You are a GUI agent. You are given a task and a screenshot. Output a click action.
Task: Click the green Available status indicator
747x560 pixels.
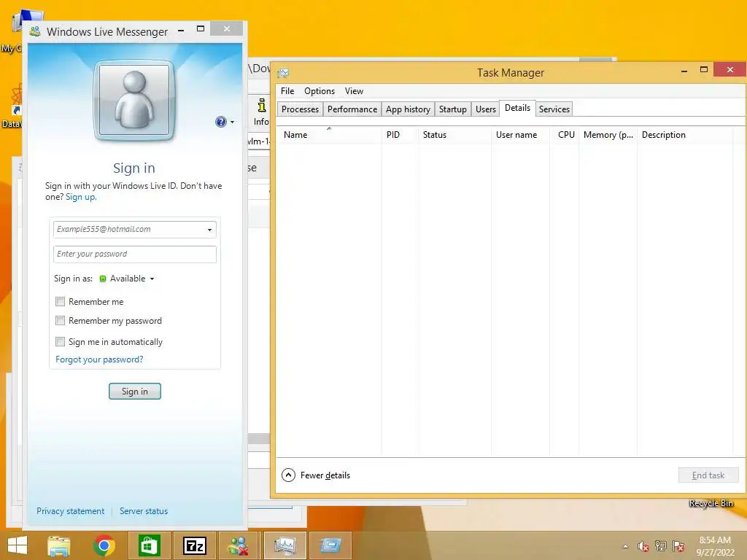coord(102,279)
